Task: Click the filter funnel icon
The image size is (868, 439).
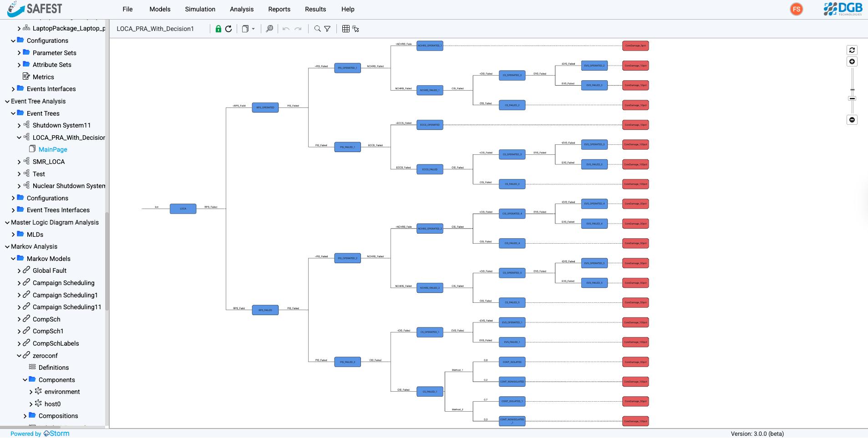Action: pyautogui.click(x=327, y=29)
